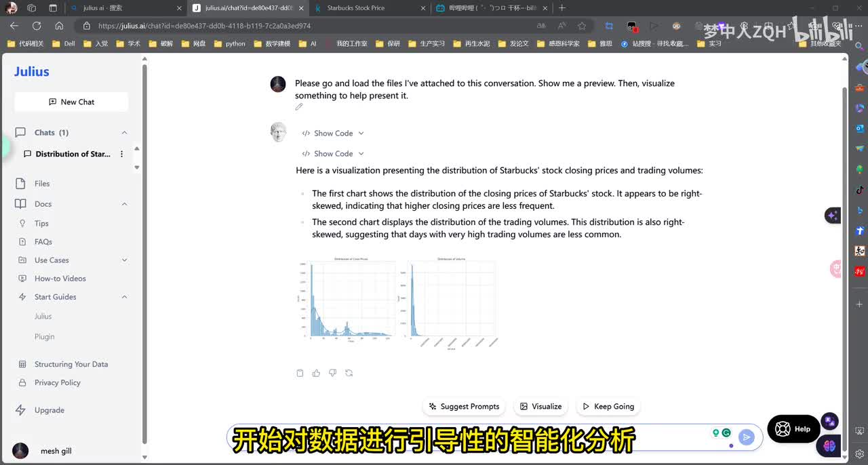Image resolution: width=868 pixels, height=465 pixels.
Task: Click the browser refresh icon
Action: click(x=37, y=26)
